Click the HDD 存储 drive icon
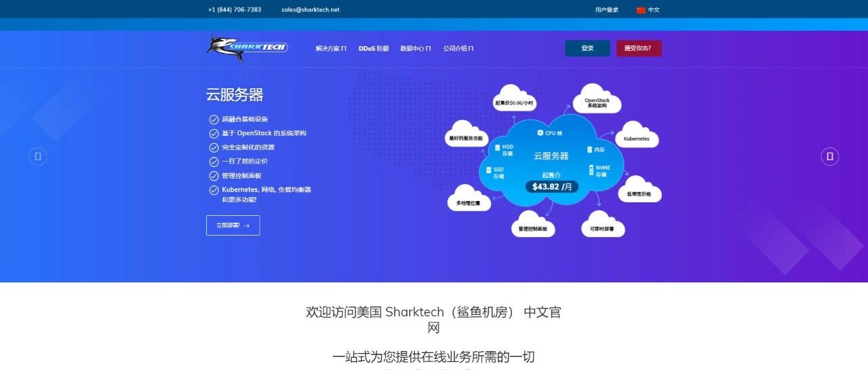Screen dimensions: 868x370 498,147
